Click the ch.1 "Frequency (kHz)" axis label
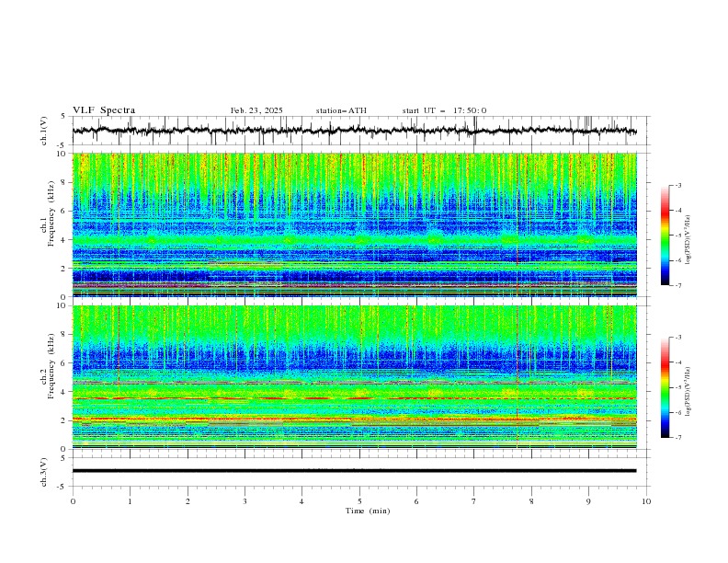Image resolution: width=728 pixels, height=563 pixels. tap(51, 212)
